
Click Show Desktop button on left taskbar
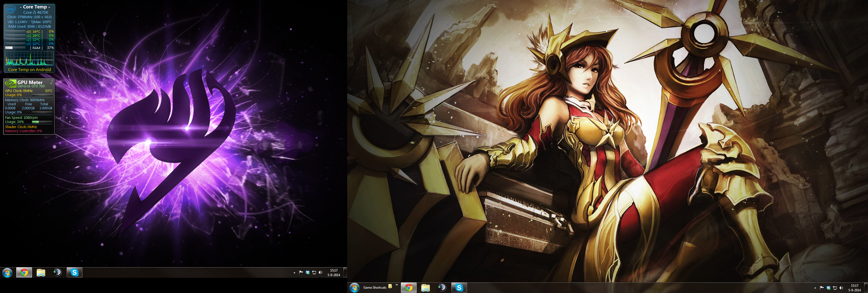pos(345,272)
